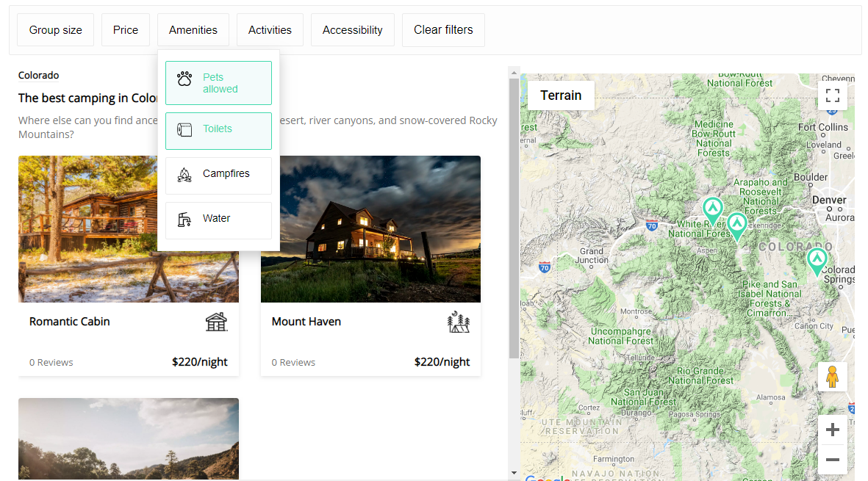
Task: Click the water tap icon beside Water
Action: (184, 220)
